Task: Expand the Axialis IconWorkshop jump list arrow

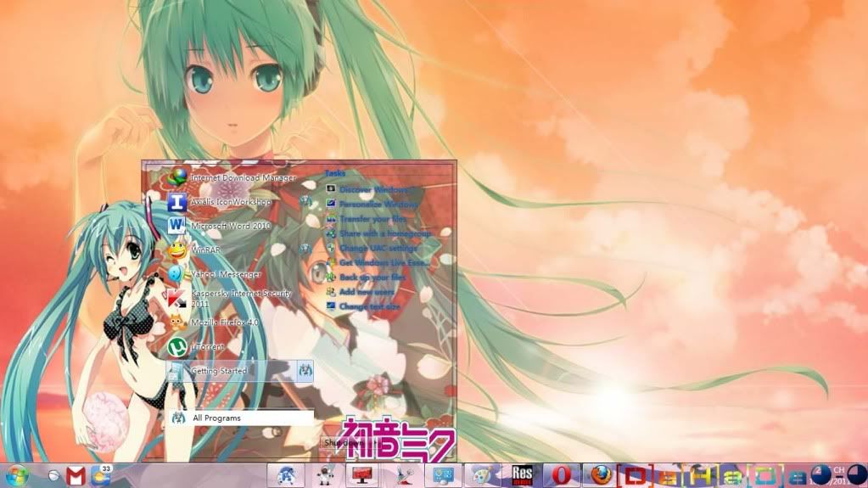Action: pos(305,202)
